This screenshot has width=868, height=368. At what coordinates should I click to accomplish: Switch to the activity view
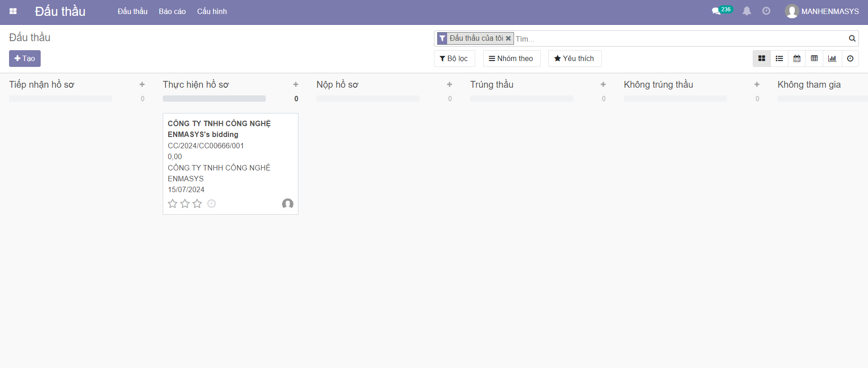850,59
